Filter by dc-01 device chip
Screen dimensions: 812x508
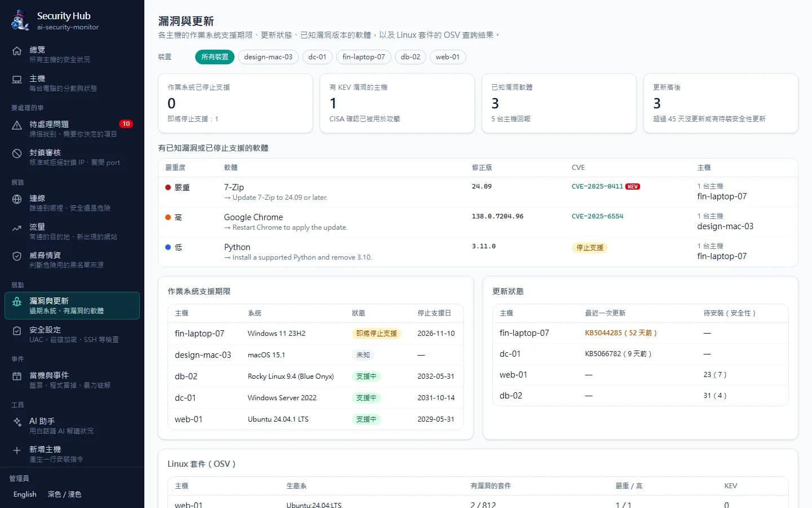tap(317, 57)
